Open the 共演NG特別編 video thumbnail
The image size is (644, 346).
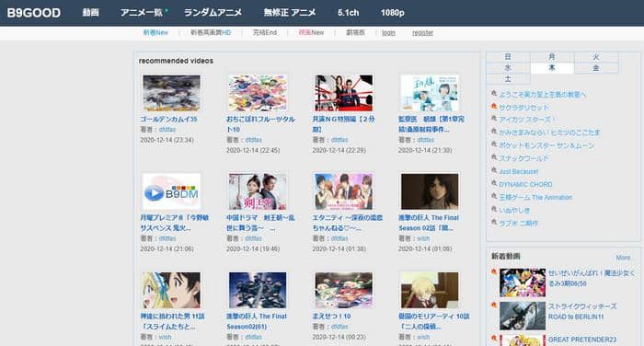coord(343,93)
